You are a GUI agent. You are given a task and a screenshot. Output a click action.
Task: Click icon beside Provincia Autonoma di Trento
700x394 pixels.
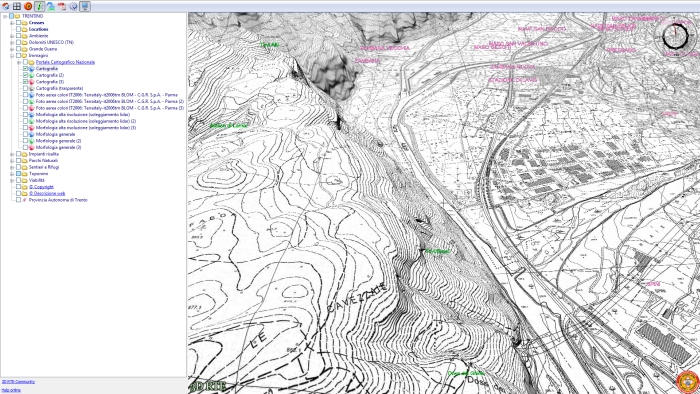[x=25, y=200]
